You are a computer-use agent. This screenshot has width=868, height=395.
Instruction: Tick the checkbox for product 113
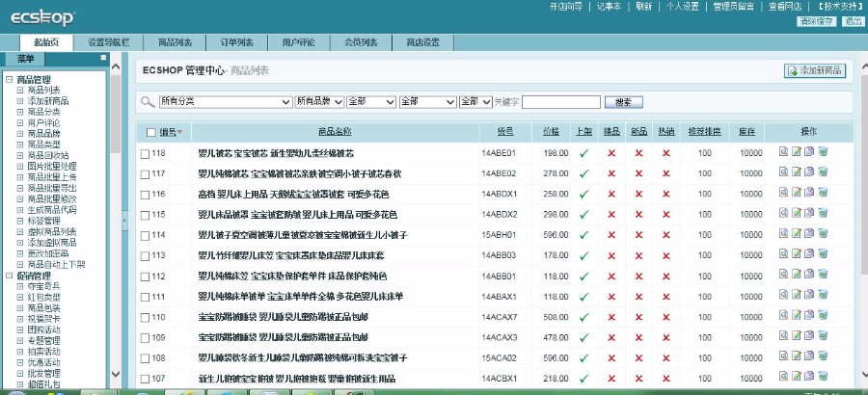point(145,256)
